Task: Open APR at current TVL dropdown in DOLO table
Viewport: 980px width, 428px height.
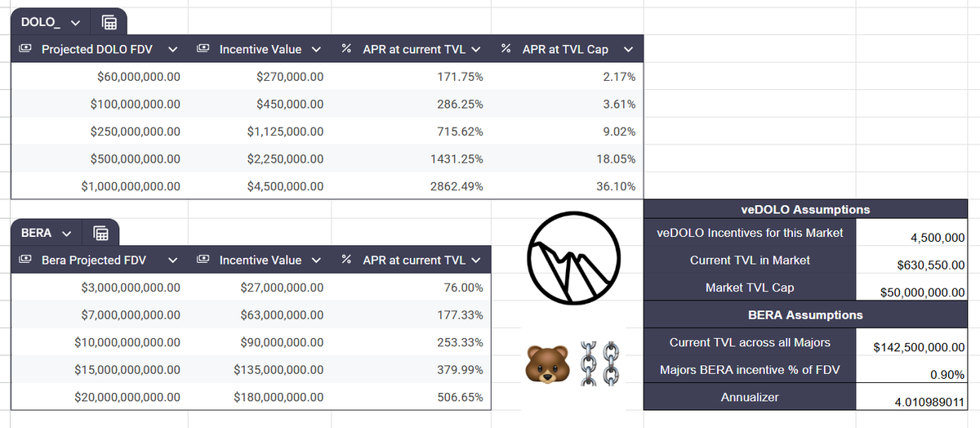Action: [x=476, y=50]
